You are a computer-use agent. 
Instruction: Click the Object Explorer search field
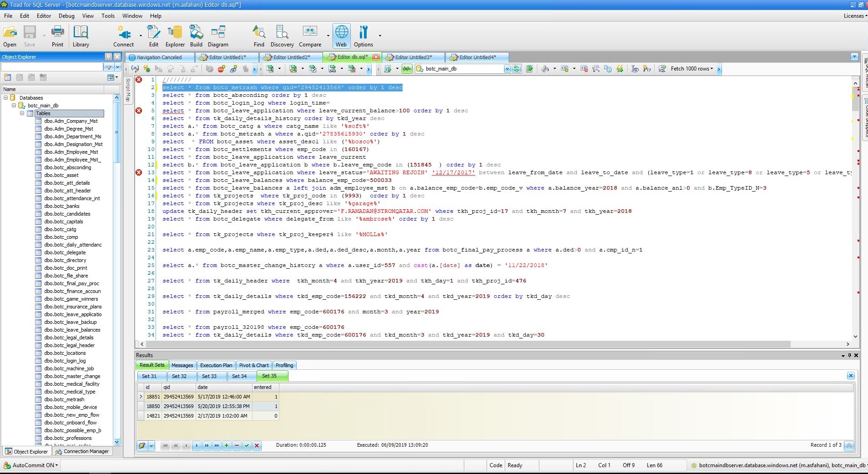point(52,67)
